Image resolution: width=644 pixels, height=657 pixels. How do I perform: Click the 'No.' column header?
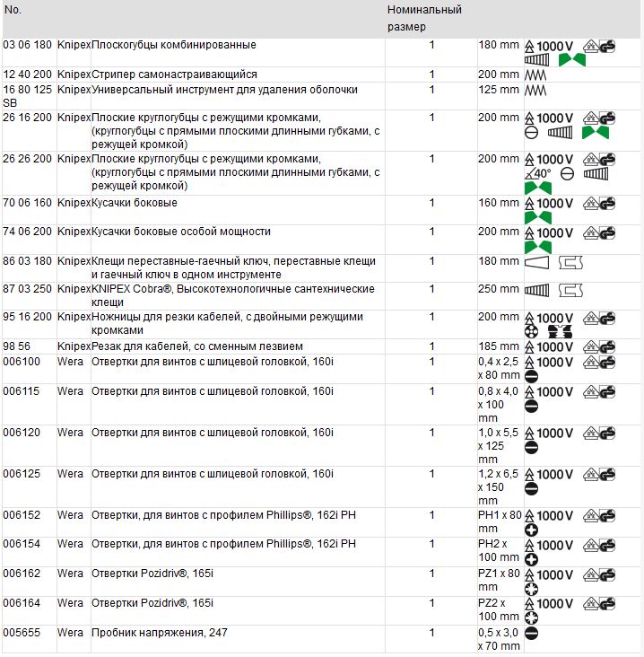click(x=13, y=10)
